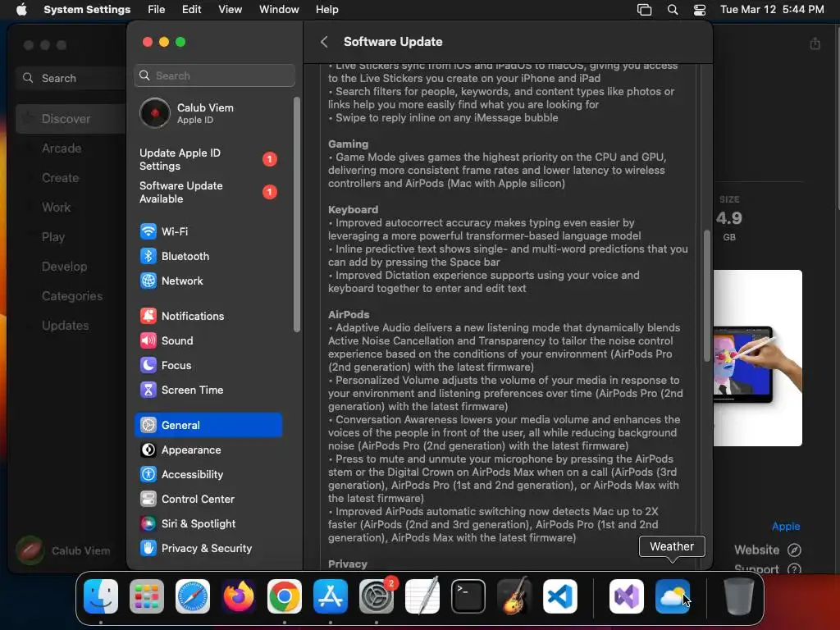
Task: Open the System Settings app menu
Action: 87,10
